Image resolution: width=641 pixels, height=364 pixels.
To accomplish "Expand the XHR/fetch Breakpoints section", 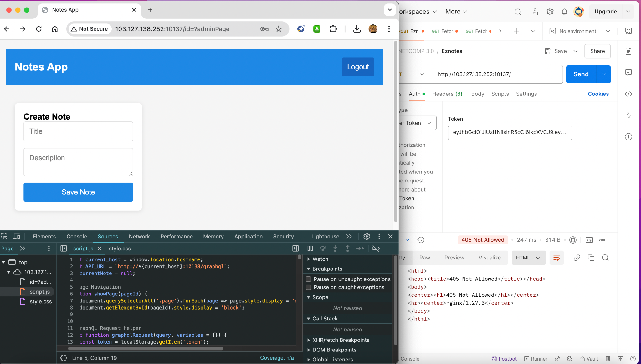I will pyautogui.click(x=341, y=340).
